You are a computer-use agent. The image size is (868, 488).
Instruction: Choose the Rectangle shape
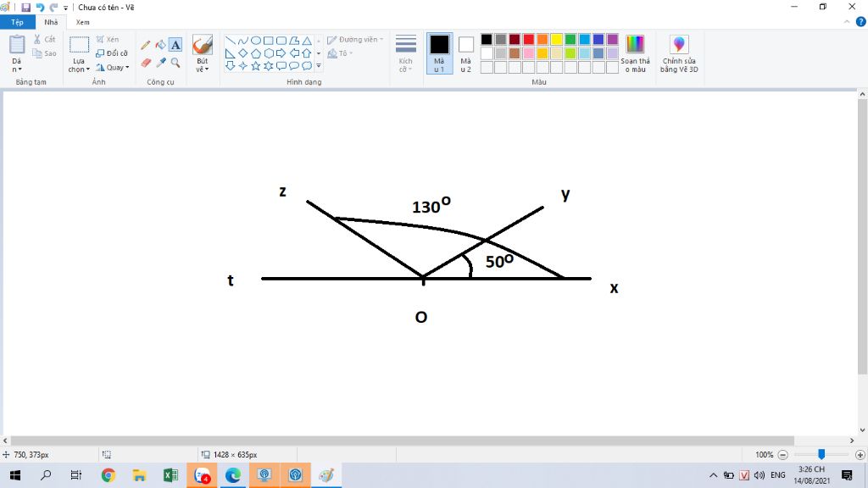click(x=269, y=41)
